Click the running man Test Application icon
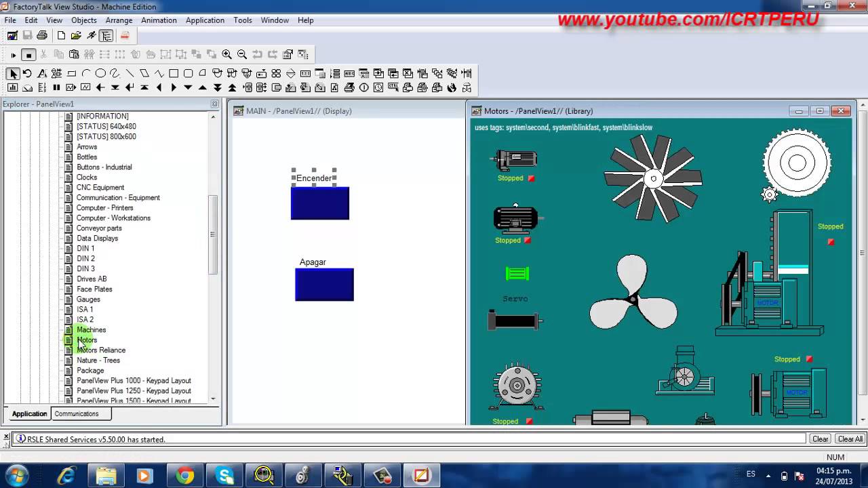The height and width of the screenshot is (488, 868). 92,35
